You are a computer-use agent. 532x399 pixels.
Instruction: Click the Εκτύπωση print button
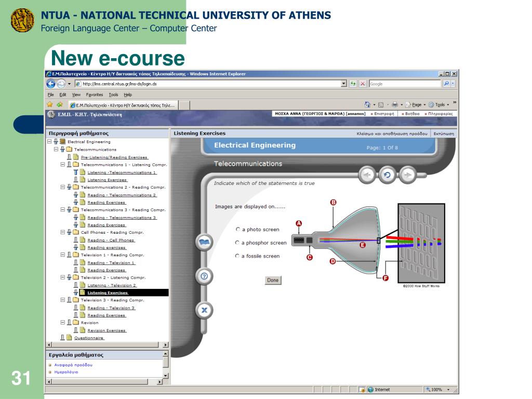444,134
